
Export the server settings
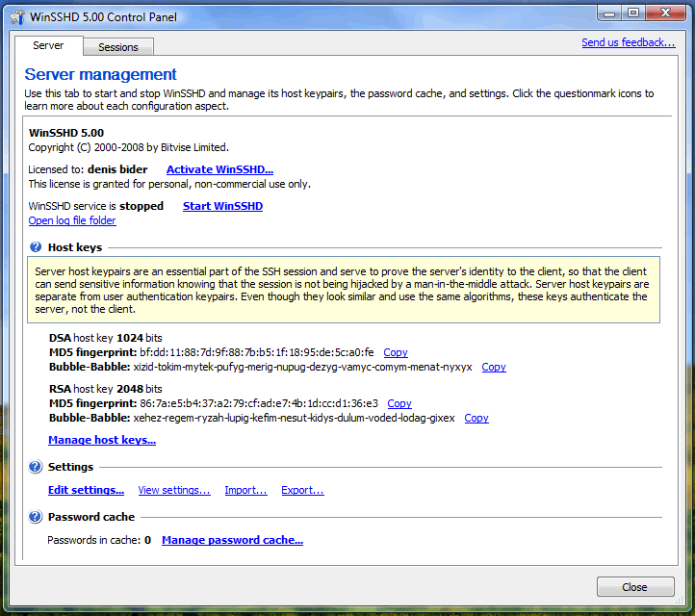(x=302, y=490)
